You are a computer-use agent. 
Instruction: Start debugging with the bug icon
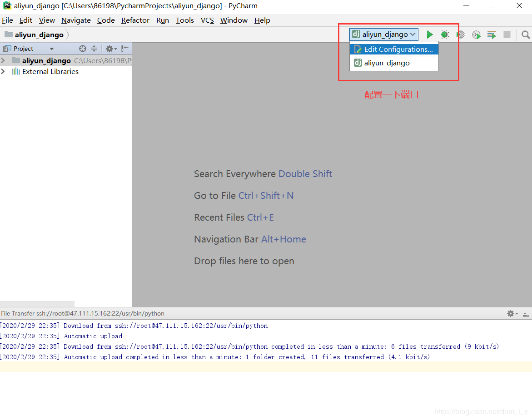click(x=445, y=35)
